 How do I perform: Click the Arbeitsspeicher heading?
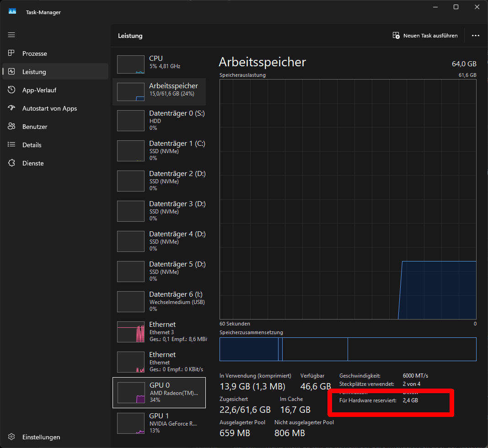click(263, 62)
